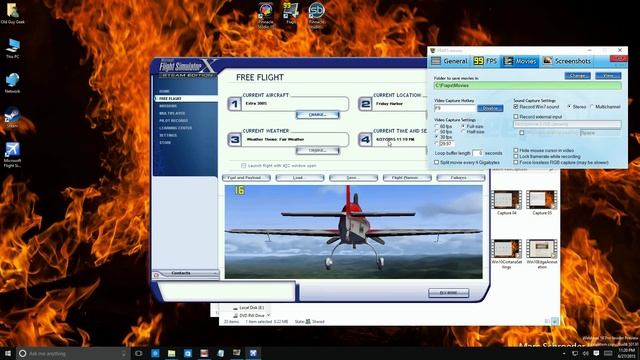Click the Loop buffer length seconds field
Viewport: 640px width, 360px height.
coord(478,153)
